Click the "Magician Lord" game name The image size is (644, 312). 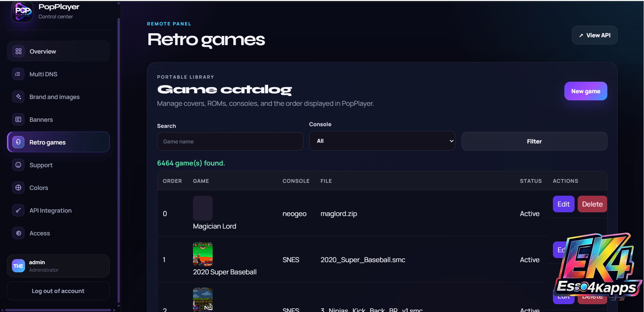click(215, 226)
